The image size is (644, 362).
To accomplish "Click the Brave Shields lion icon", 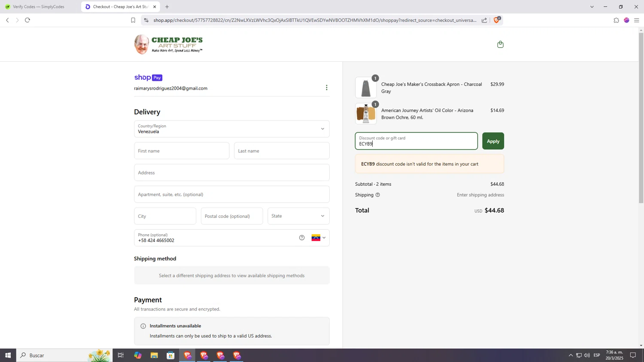I will [x=497, y=20].
